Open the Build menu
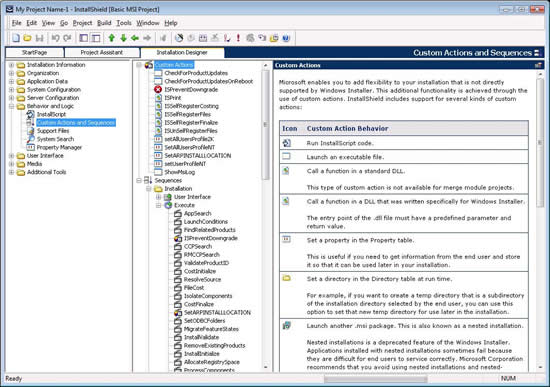Viewport: 550px width, 387px height. point(104,23)
